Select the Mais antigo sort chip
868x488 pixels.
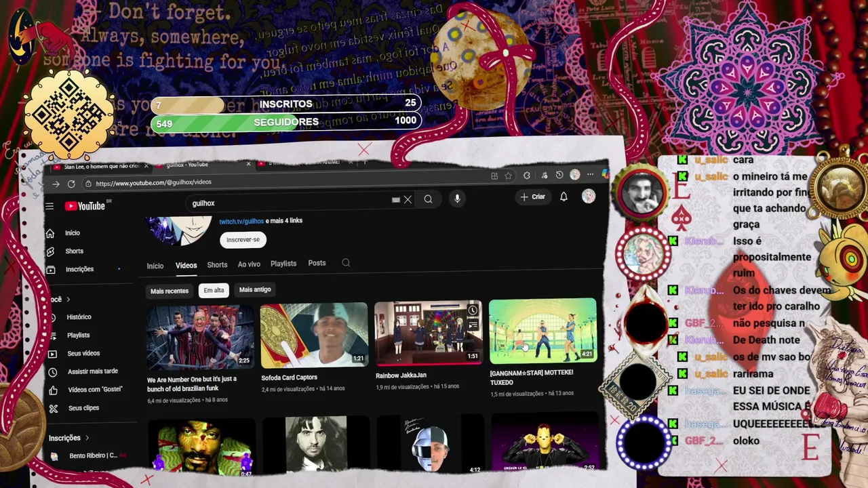point(255,289)
